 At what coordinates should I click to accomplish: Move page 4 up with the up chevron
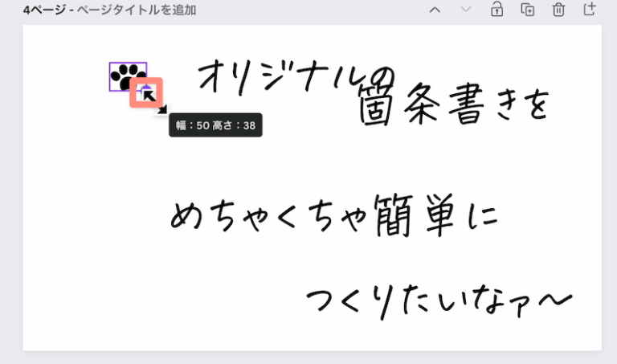pos(435,10)
